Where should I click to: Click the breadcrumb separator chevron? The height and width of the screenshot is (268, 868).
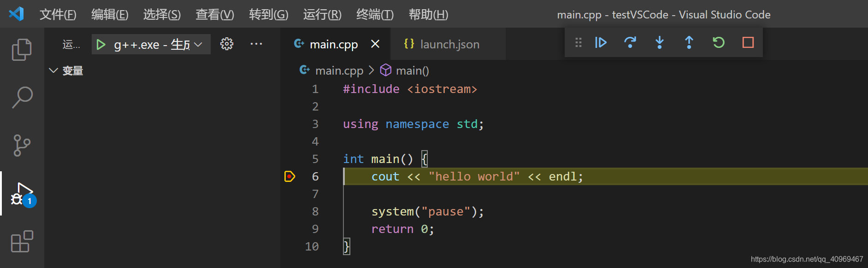pos(372,70)
